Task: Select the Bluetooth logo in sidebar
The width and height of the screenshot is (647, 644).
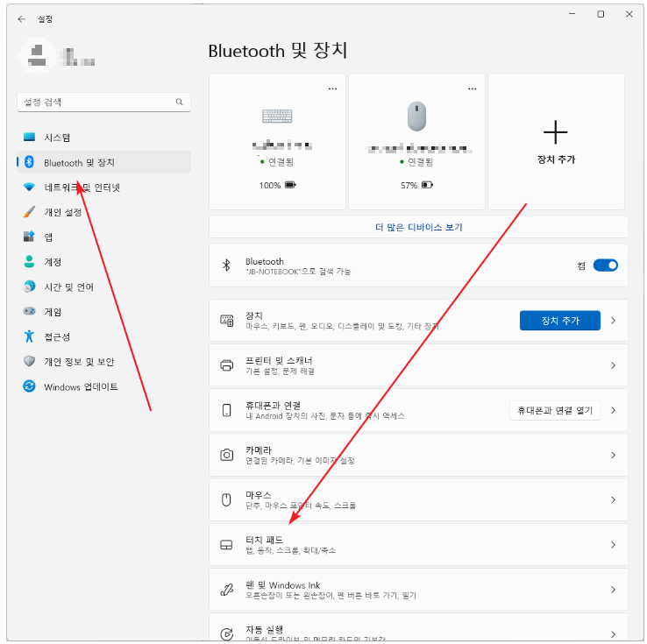Action: pyautogui.click(x=29, y=162)
